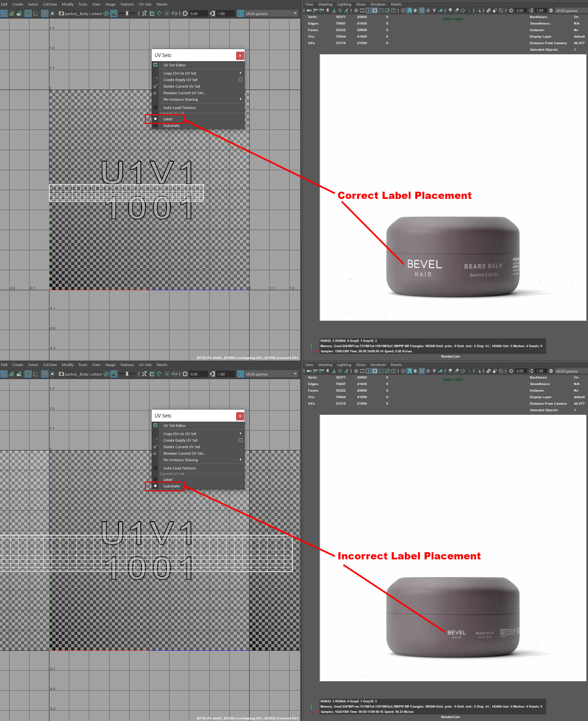The image size is (588, 721).
Task: Toggle X-ray icon in upper viewport toolbar
Action: pyautogui.click(x=489, y=10)
